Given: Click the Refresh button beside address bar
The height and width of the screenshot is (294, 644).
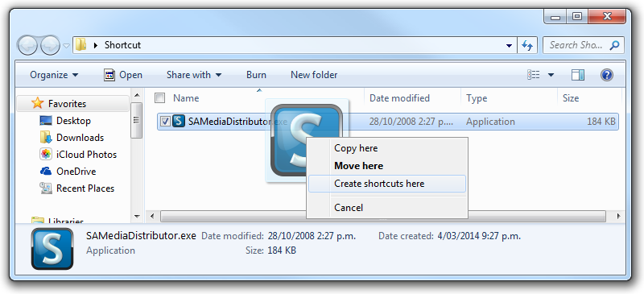Looking at the screenshot, I should [527, 45].
